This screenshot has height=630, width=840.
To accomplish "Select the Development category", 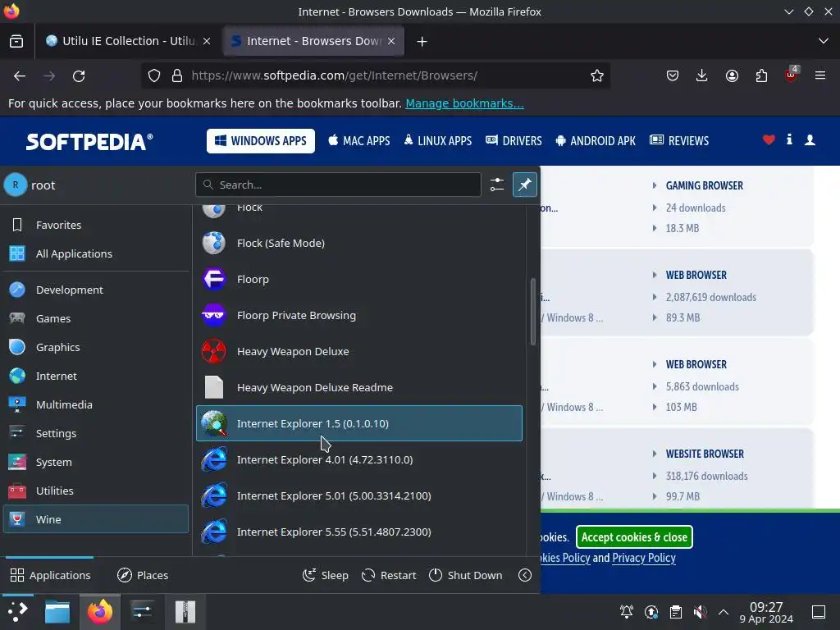I will tap(95, 290).
